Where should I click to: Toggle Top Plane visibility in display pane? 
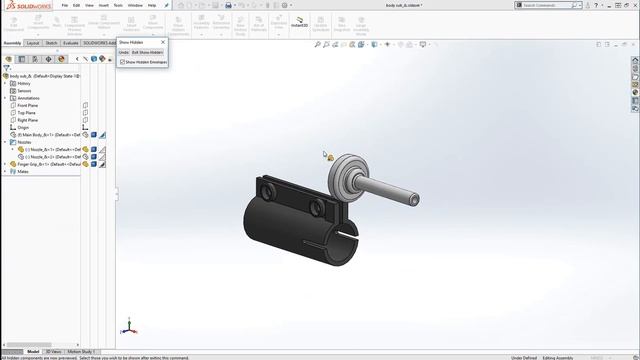pyautogui.click(x=85, y=113)
